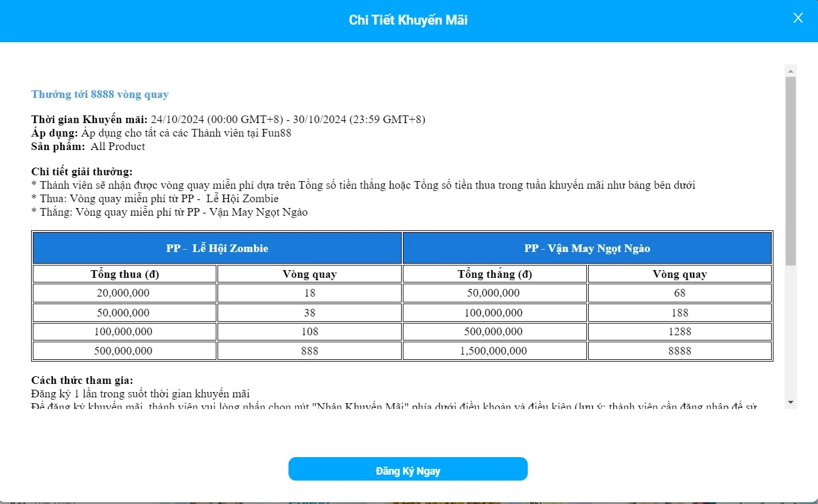Click the 8888 spins cell
The width and height of the screenshot is (818, 504).
tap(680, 351)
